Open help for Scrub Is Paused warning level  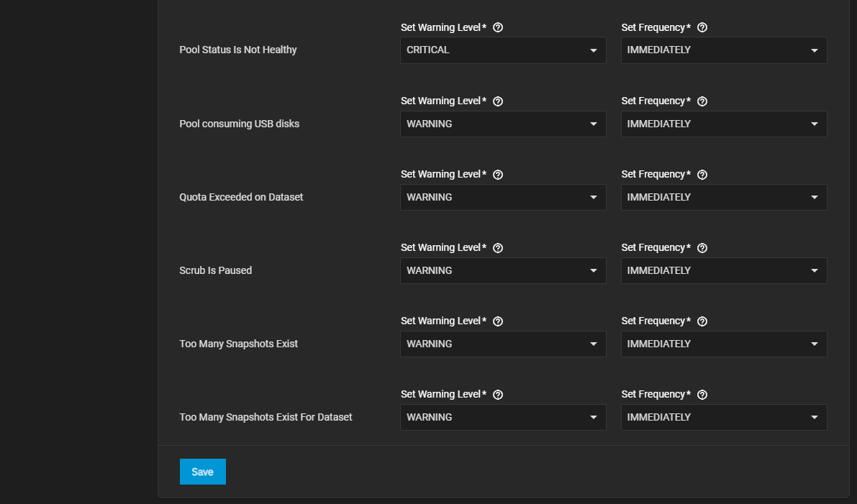tap(498, 248)
